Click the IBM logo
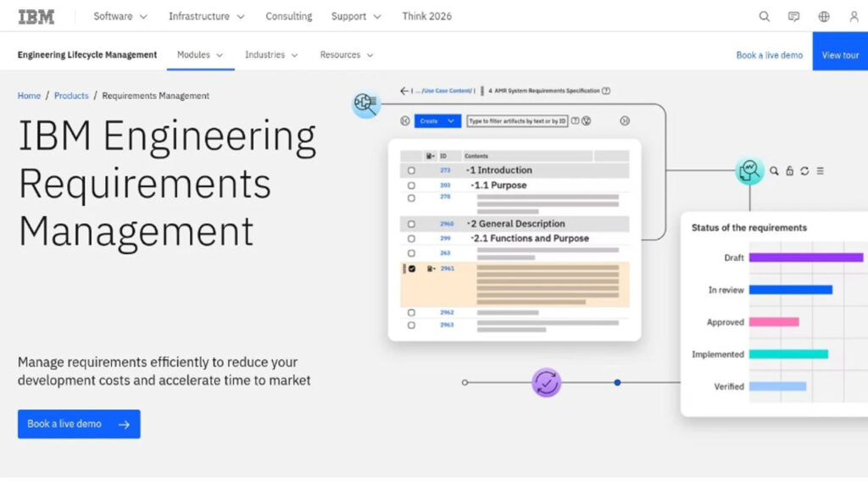868x488 pixels. click(36, 17)
